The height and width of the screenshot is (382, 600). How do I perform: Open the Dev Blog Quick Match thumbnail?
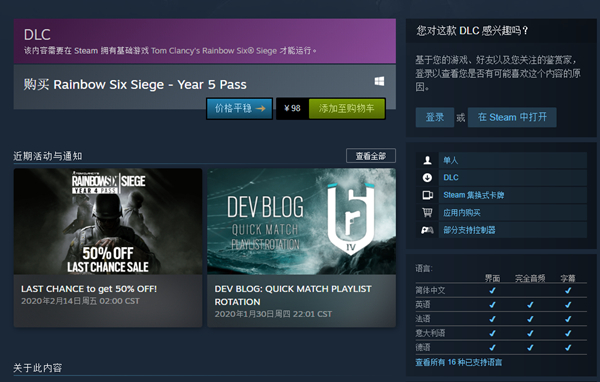tap(302, 221)
